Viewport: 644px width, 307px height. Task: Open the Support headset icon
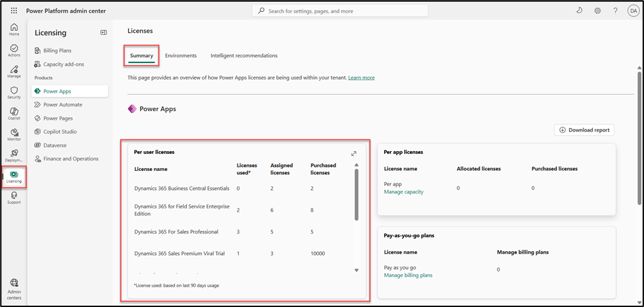coord(14,197)
